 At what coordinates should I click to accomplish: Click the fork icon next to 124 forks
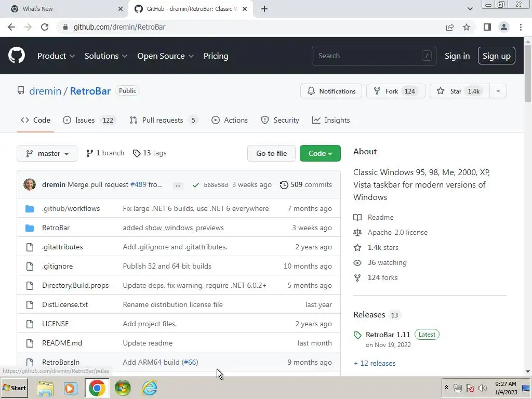coord(357,278)
